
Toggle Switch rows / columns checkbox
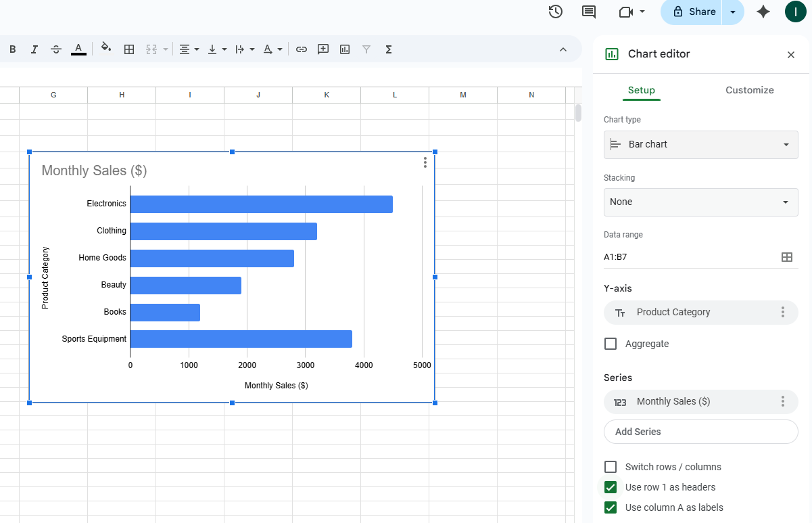(x=611, y=467)
